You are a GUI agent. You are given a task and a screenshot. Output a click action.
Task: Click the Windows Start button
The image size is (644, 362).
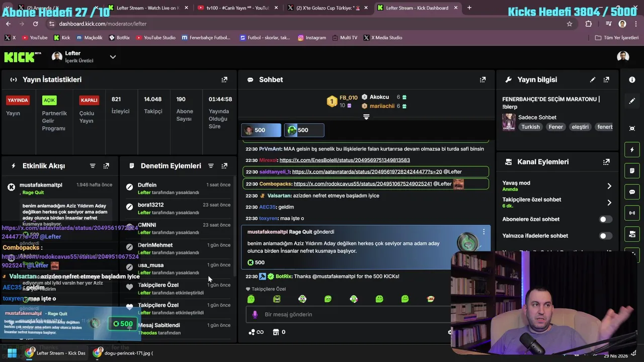(12, 353)
